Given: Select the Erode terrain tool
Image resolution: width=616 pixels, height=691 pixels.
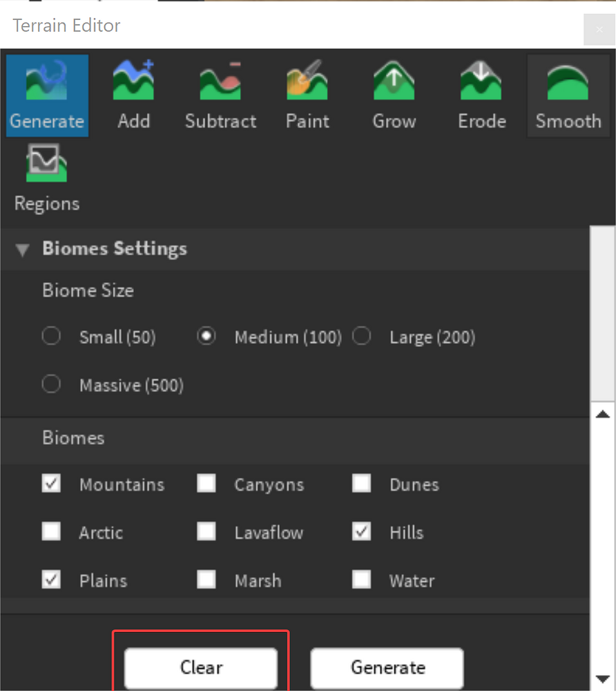Looking at the screenshot, I should (481, 95).
